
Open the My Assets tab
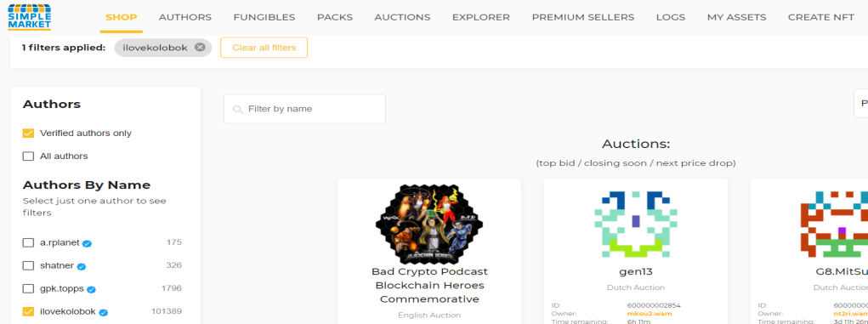[x=736, y=17]
